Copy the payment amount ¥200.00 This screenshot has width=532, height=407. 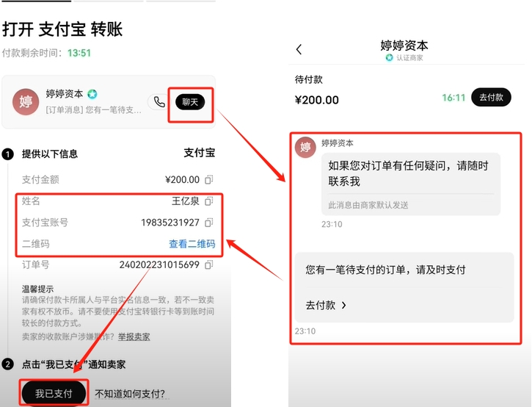[x=209, y=179]
